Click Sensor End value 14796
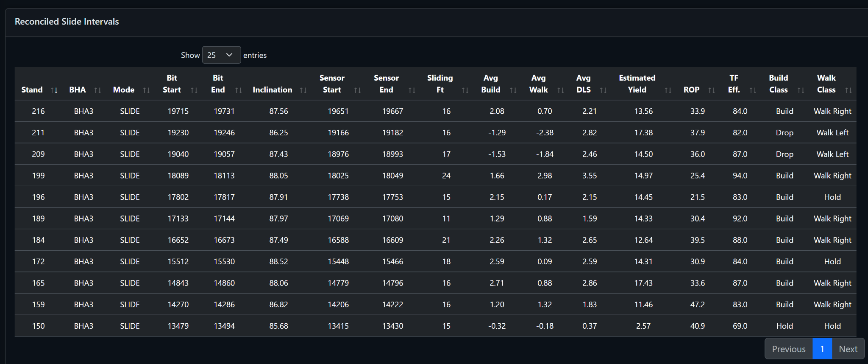868x364 pixels. (x=393, y=283)
